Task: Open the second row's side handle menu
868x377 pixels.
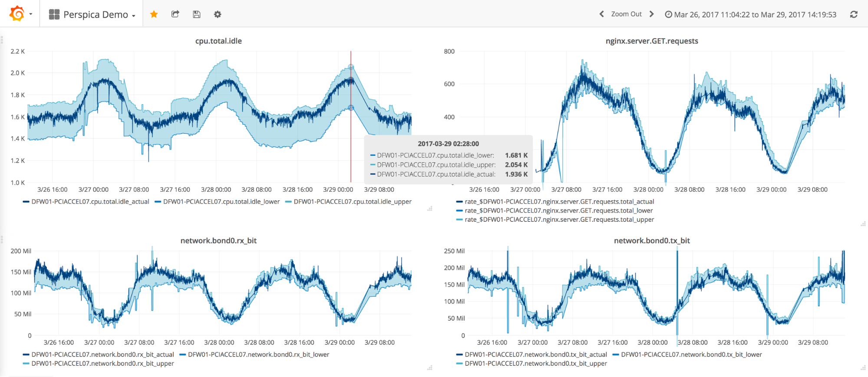Action: tap(2, 239)
